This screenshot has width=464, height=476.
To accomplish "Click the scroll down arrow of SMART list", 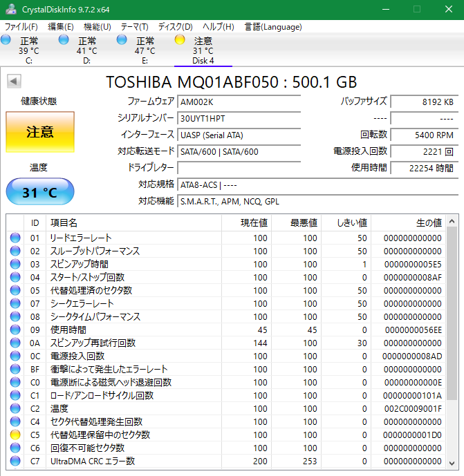I will click(452, 464).
